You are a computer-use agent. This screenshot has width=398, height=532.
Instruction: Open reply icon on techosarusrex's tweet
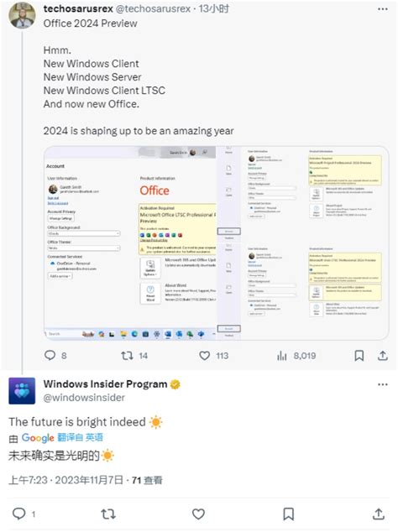pyautogui.click(x=50, y=355)
